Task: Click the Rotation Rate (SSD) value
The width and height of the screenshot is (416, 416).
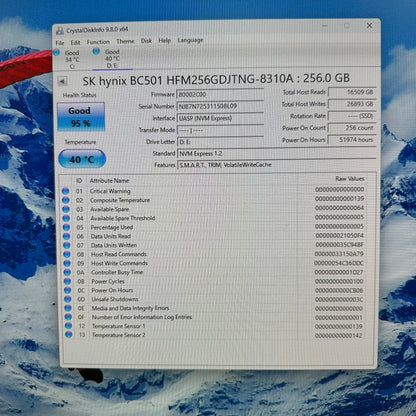Action: (x=352, y=116)
